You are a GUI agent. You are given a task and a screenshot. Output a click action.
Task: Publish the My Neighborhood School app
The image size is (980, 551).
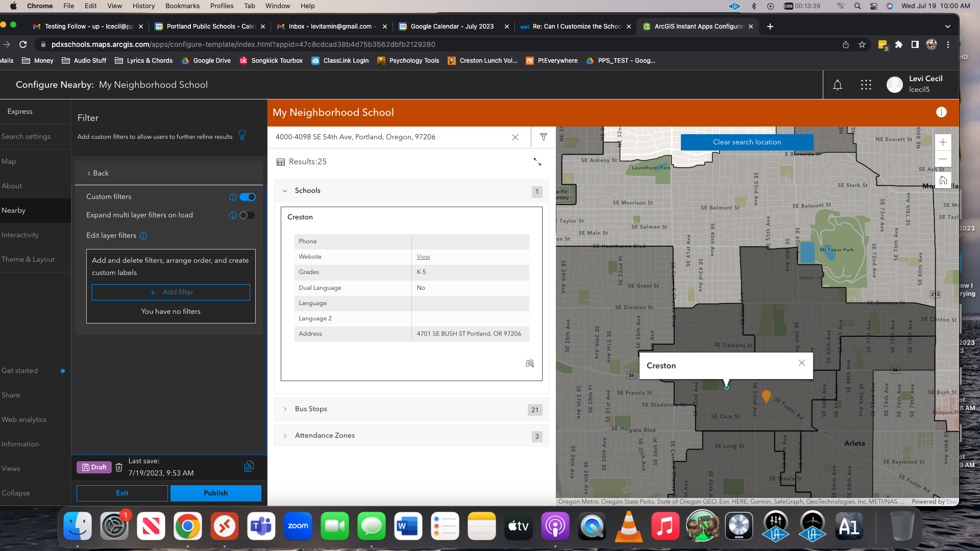[x=215, y=493]
